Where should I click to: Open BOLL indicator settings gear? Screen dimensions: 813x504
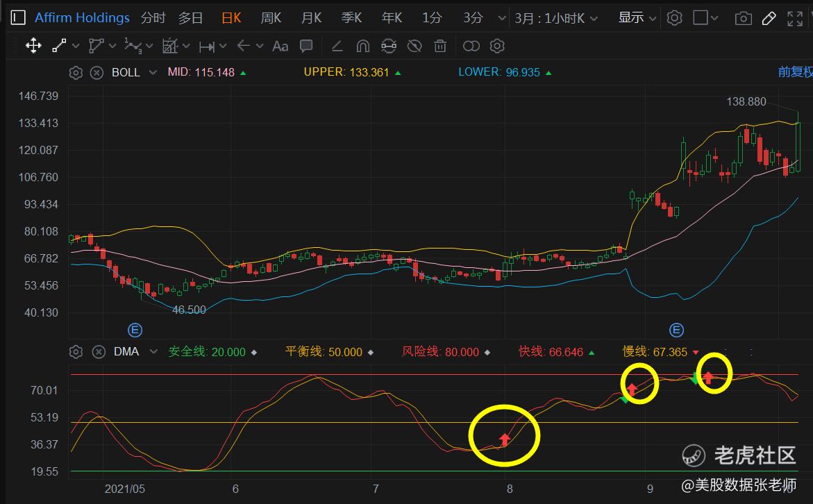click(76, 73)
